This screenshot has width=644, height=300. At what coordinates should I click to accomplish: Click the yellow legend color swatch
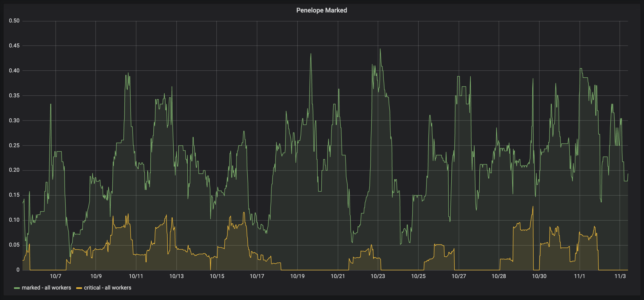[x=79, y=288]
